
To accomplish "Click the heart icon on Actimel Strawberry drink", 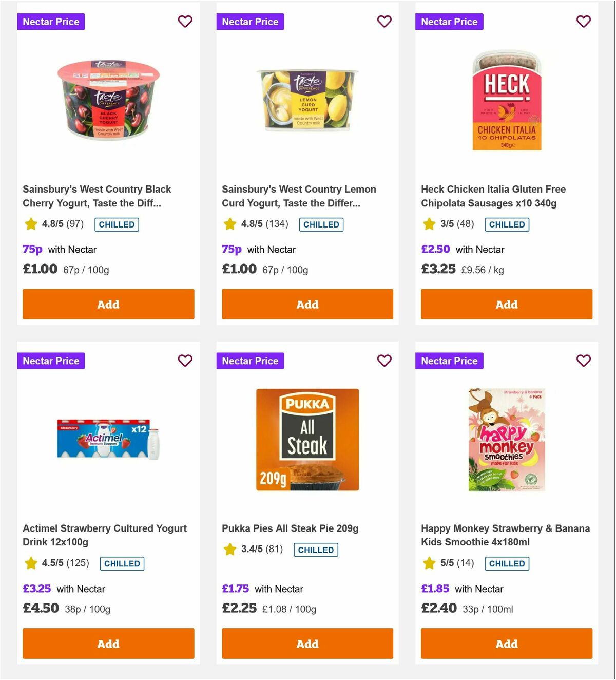I will coord(185,361).
